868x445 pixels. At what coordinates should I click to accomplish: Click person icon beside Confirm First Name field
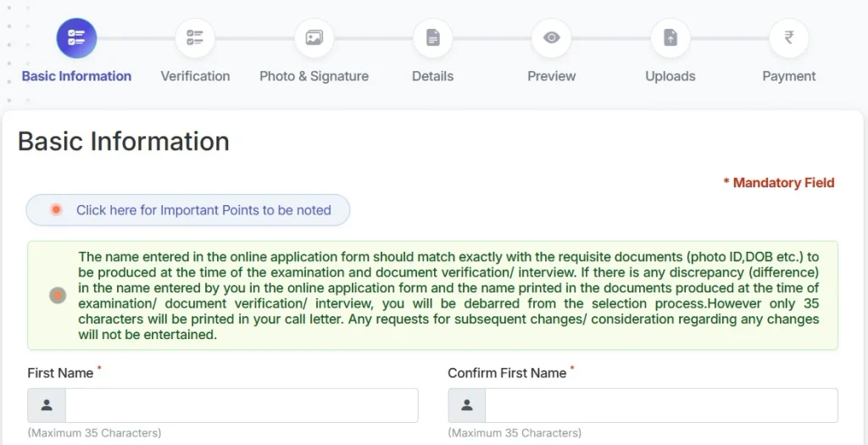pyautogui.click(x=467, y=405)
